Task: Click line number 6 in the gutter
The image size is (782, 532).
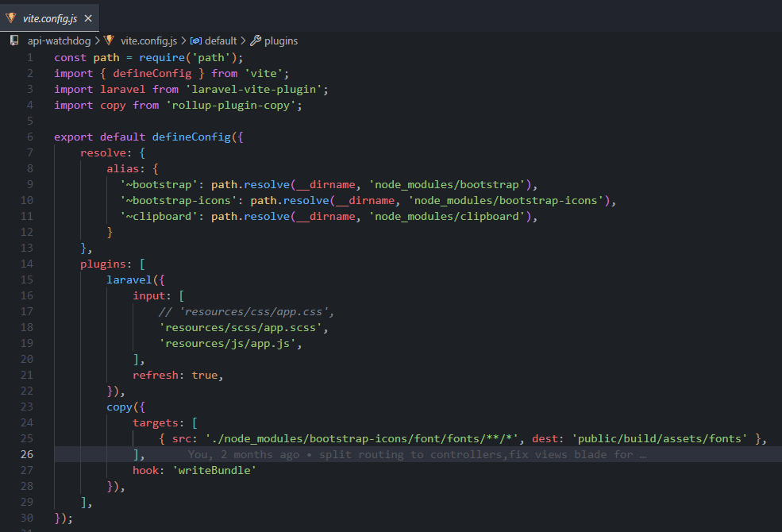Action: tap(30, 137)
